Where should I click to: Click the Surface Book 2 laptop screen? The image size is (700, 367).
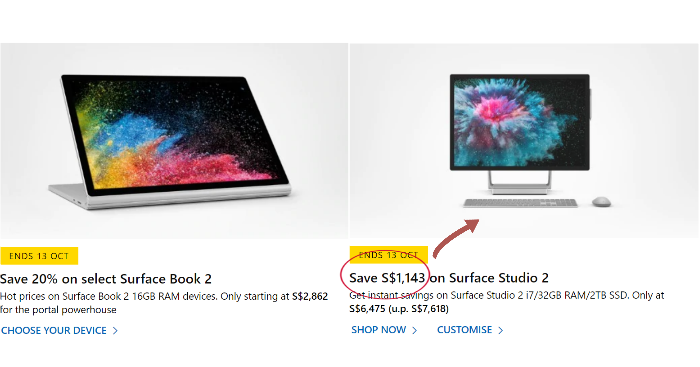pos(174,132)
